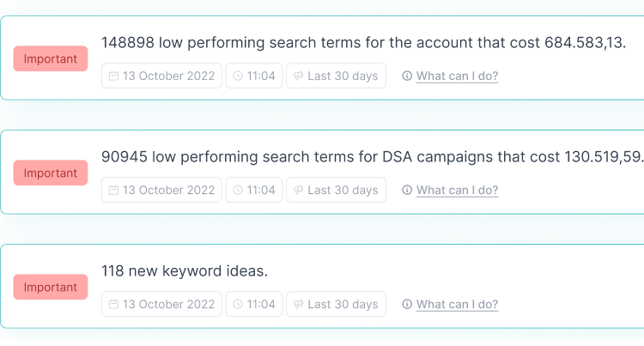Select the 118 new keyword ideas text
The image size is (644, 346).
point(185,271)
